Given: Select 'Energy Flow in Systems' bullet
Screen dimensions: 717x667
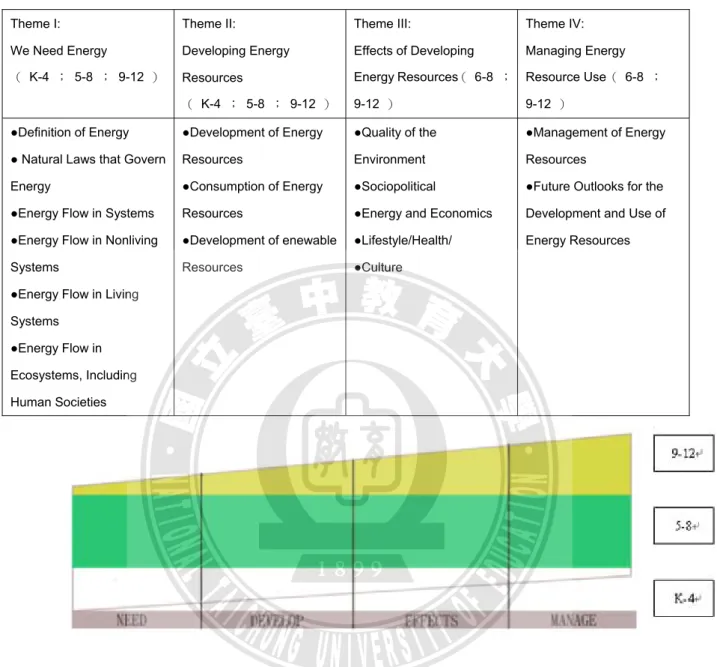Looking at the screenshot, I should point(82,213).
